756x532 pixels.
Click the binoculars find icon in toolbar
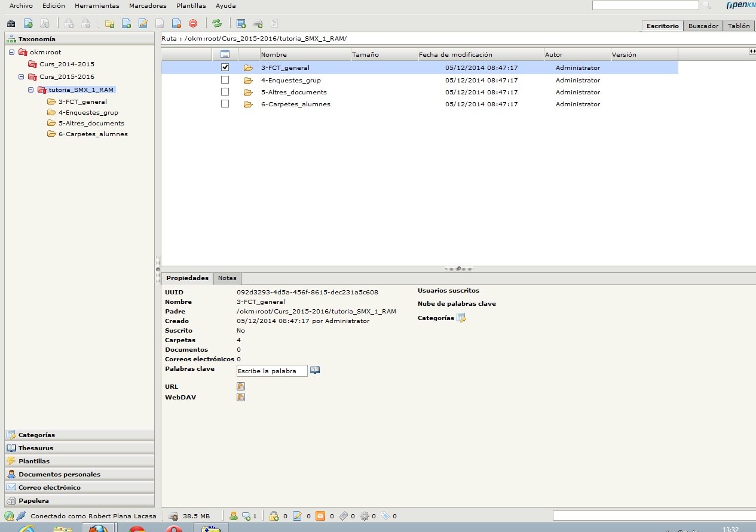[10, 23]
